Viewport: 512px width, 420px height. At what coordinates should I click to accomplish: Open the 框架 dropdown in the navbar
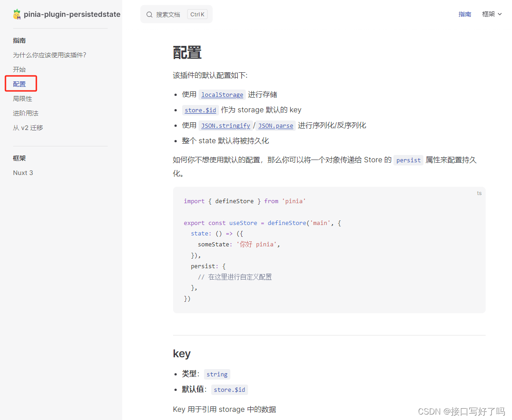pos(489,14)
